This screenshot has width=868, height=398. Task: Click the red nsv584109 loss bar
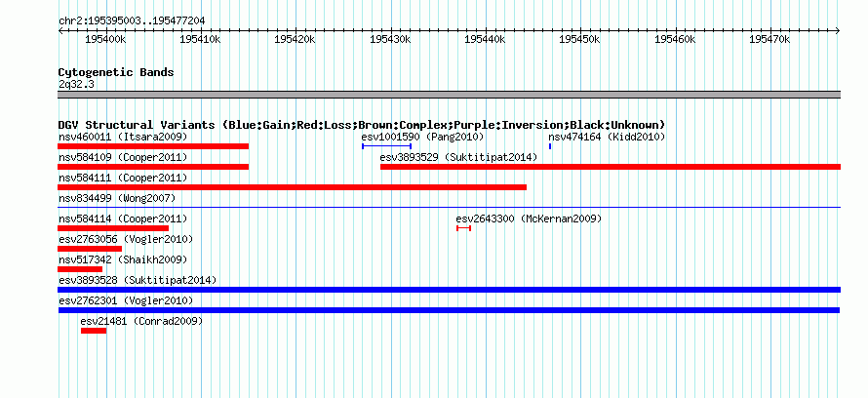[x=153, y=167]
